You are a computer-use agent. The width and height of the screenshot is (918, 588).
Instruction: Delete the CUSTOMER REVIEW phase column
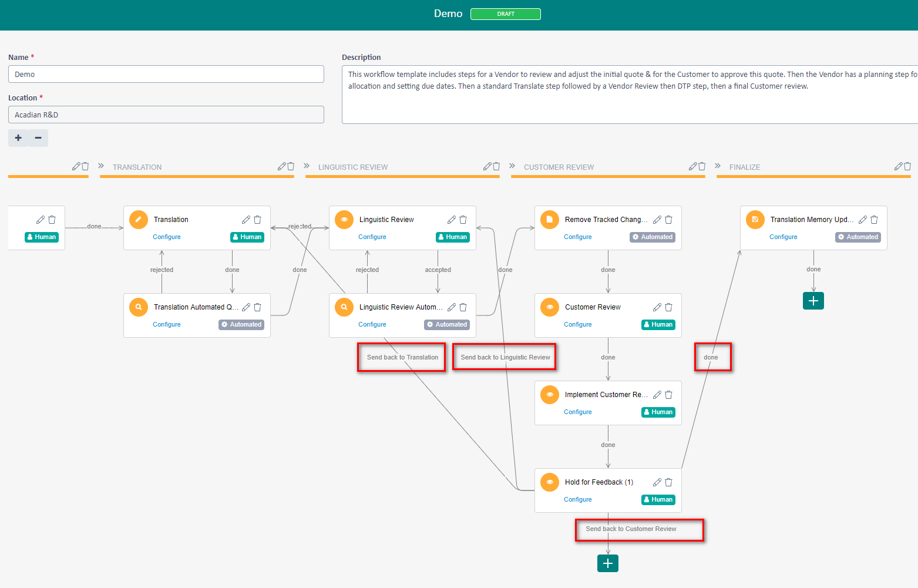(702, 166)
